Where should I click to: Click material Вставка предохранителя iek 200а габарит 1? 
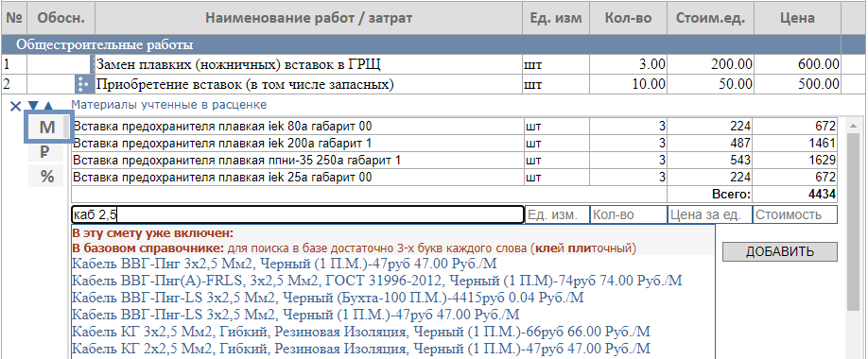point(297,144)
